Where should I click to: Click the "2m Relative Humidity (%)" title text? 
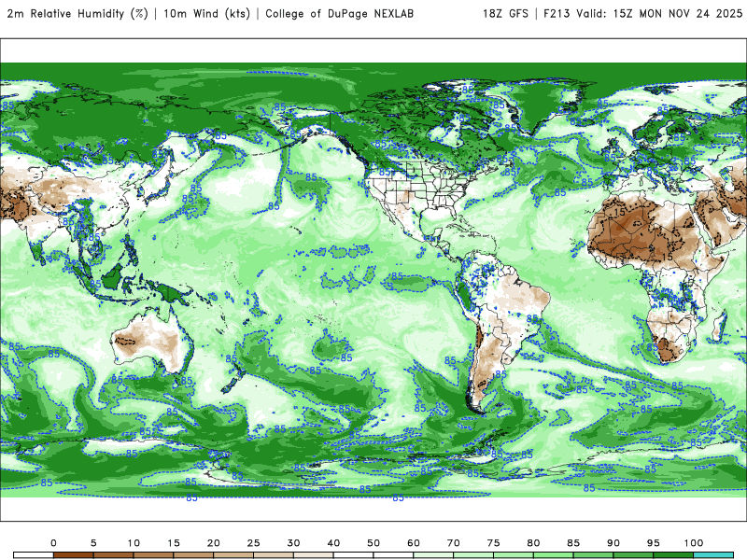coord(77,14)
